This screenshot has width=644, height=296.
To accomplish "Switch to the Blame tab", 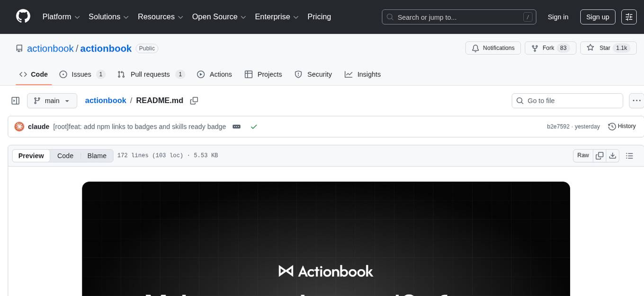I will pyautogui.click(x=97, y=156).
